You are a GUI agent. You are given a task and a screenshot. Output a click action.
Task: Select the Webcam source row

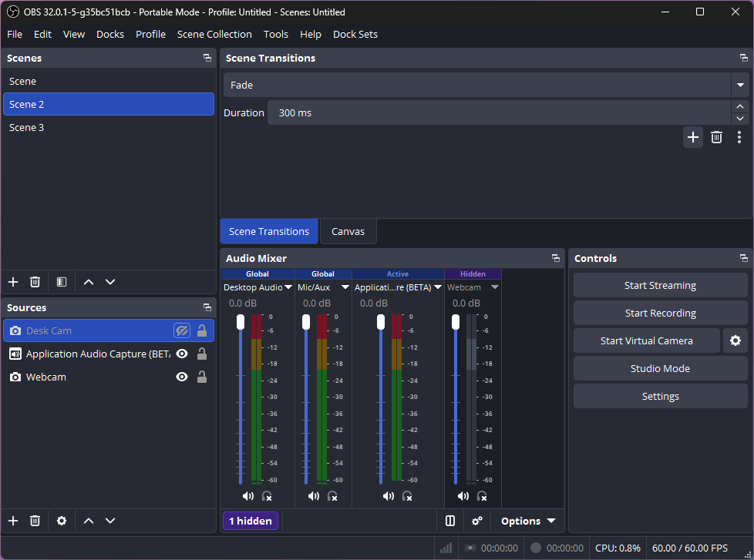point(109,377)
